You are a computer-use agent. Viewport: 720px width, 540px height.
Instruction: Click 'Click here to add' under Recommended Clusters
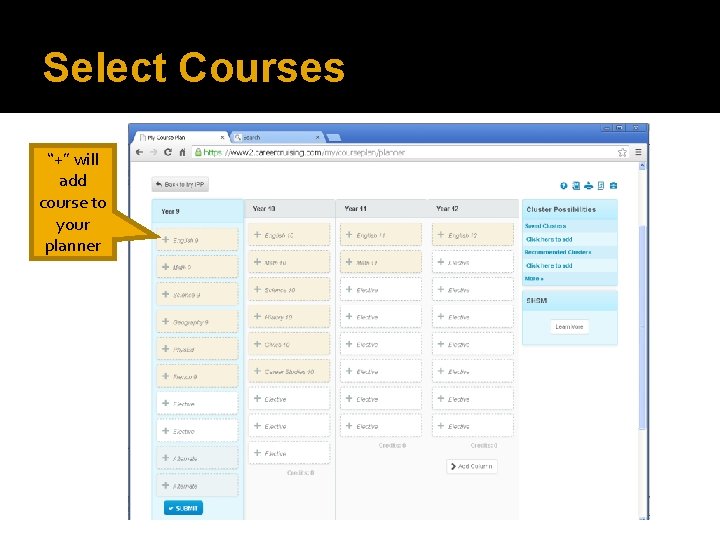coord(549,265)
